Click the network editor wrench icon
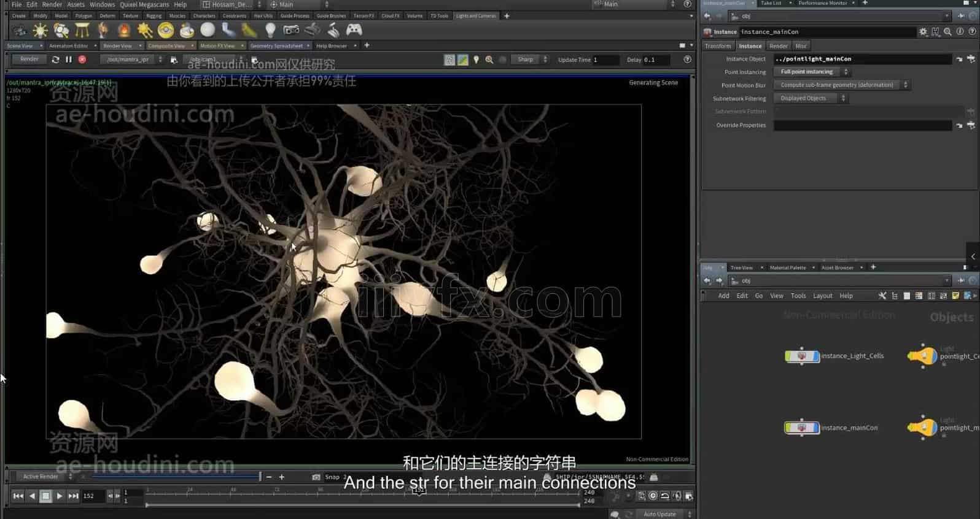Screen dimensions: 980x519 [882, 296]
